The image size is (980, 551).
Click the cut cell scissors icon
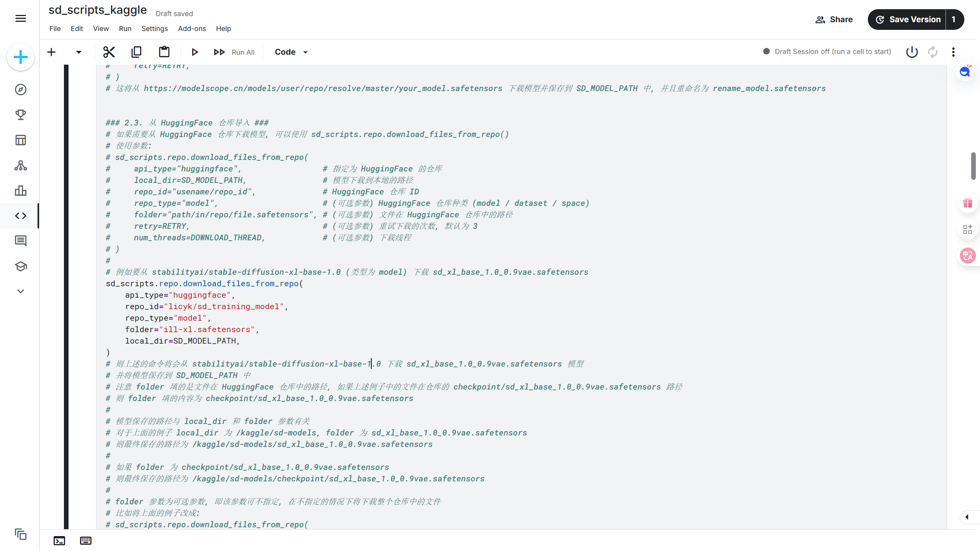pyautogui.click(x=109, y=52)
